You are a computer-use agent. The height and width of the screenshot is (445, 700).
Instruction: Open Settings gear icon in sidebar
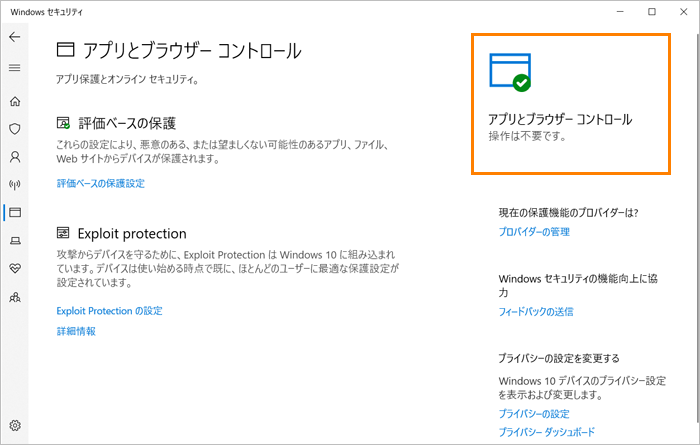(15, 425)
